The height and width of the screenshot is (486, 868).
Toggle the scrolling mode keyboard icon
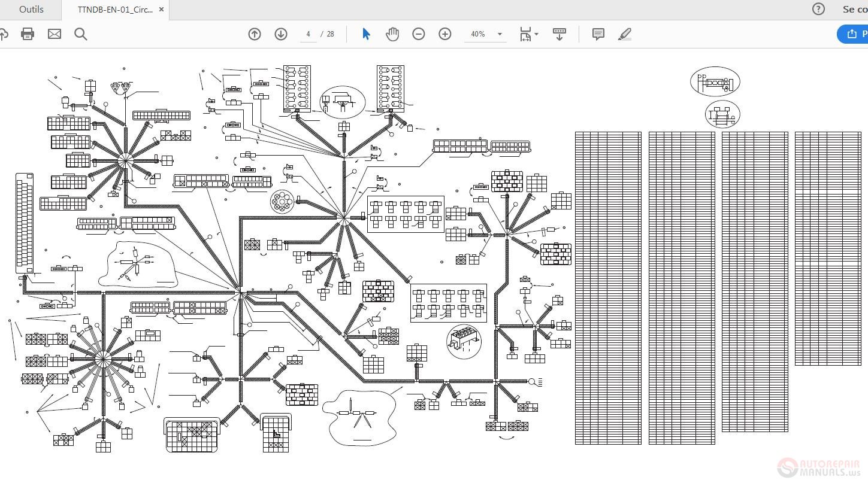559,34
